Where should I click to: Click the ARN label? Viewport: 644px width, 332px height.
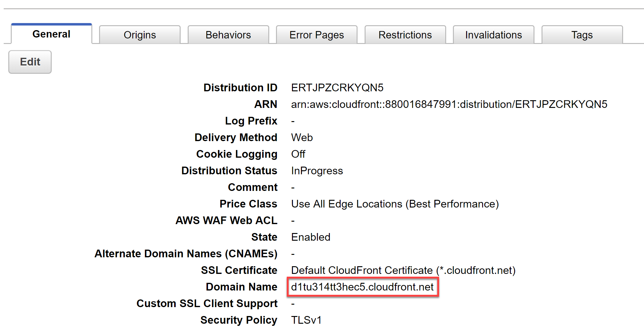[266, 104]
